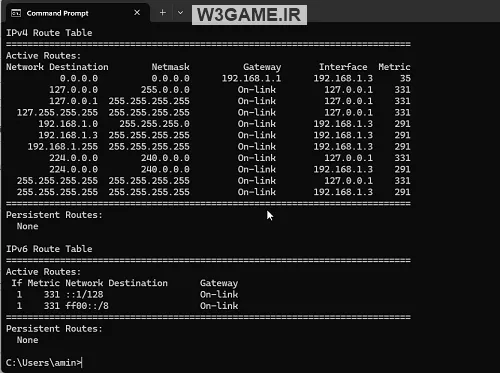Click the IPv6 Route Table heading
This screenshot has width=500, height=373.
click(x=49, y=249)
